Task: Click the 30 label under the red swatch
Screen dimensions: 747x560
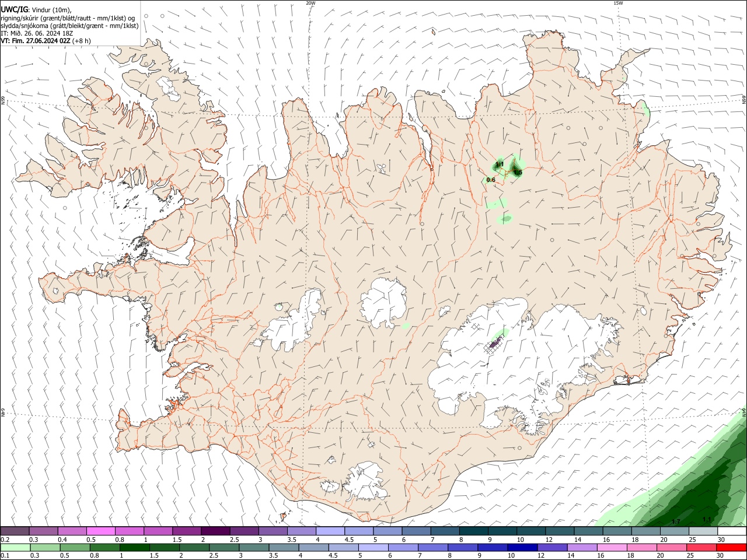Action: (721, 556)
